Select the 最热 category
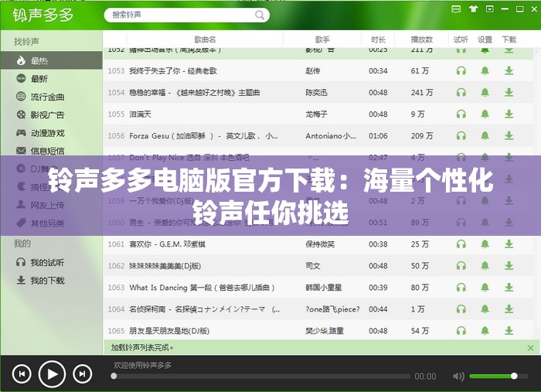This screenshot has width=541, height=392. [x=52, y=61]
